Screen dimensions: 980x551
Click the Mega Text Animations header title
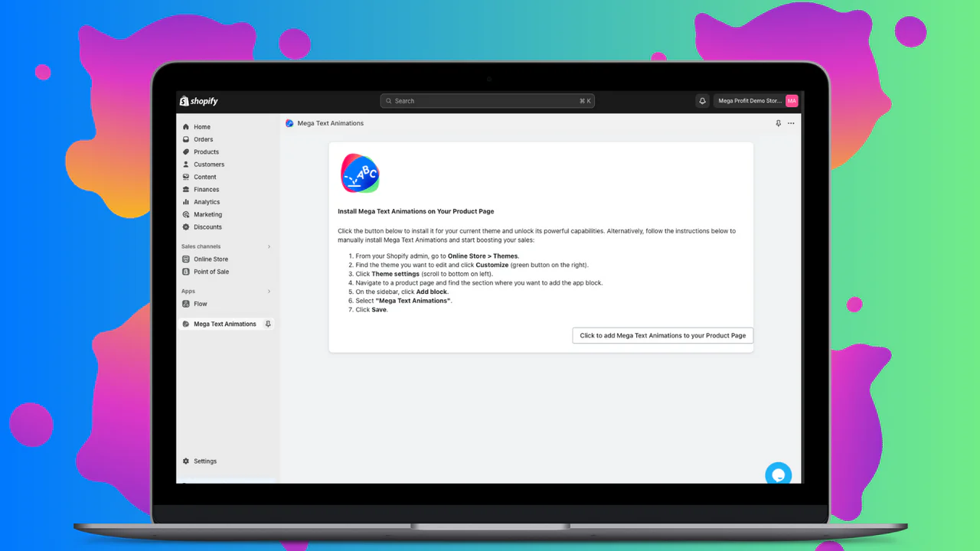[331, 123]
